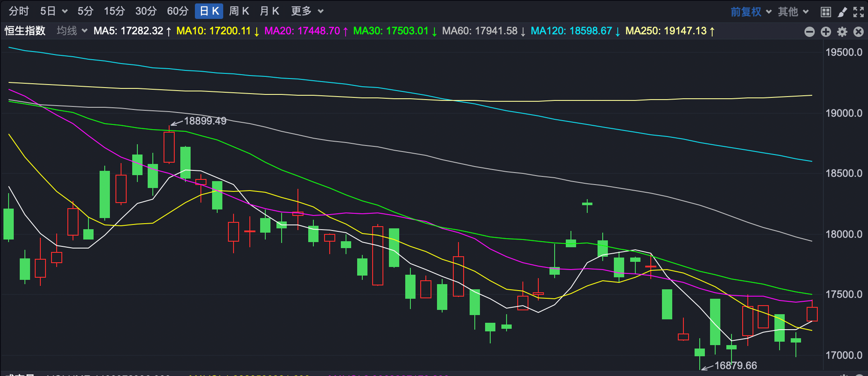Choose the 60分 interval tab
The width and height of the screenshot is (868, 376).
[x=178, y=11]
